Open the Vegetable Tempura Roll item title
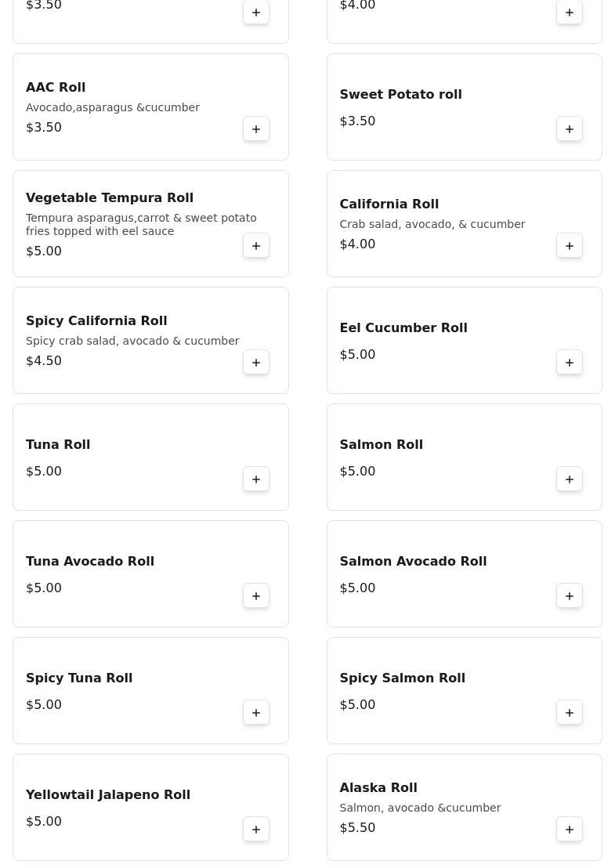Screen dimensions: 615x868 pos(110,198)
